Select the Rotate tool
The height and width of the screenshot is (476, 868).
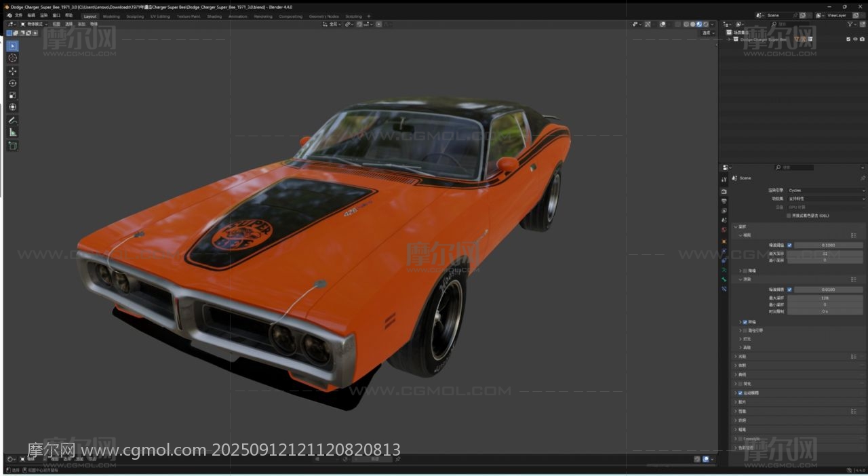[12, 83]
